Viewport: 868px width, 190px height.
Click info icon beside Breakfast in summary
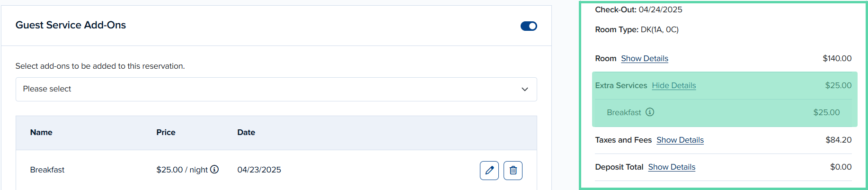tap(650, 112)
